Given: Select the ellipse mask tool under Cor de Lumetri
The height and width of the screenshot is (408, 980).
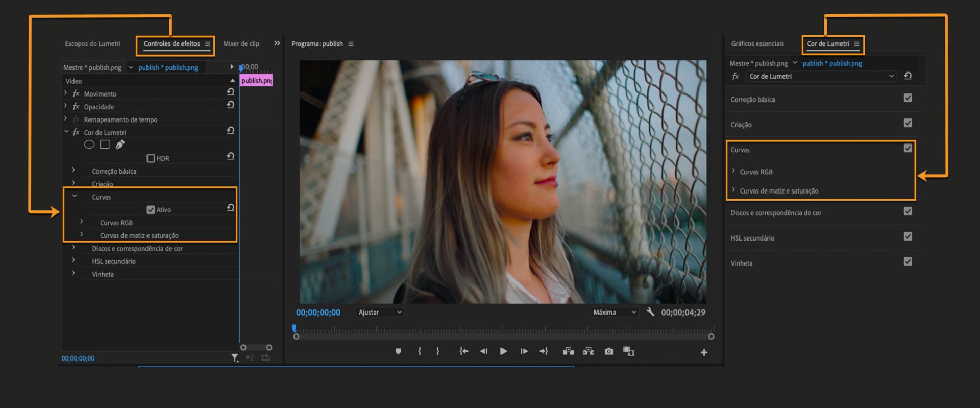Looking at the screenshot, I should pos(89,145).
